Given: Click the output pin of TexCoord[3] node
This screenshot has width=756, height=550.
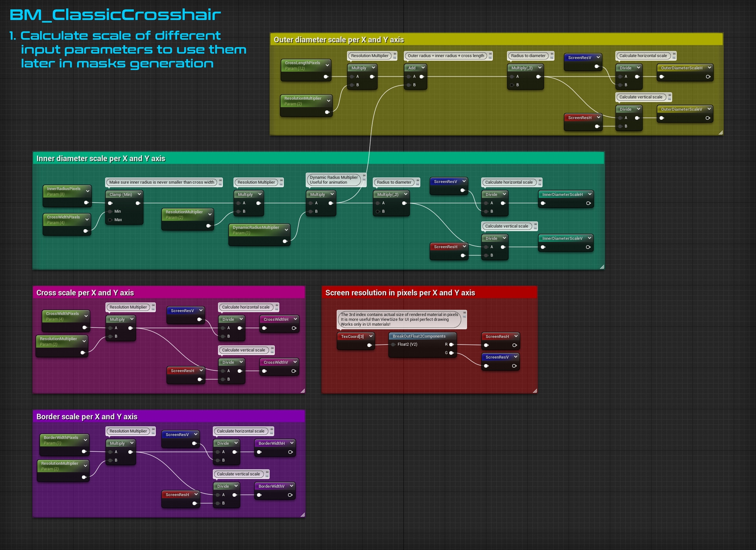Looking at the screenshot, I should tap(369, 346).
